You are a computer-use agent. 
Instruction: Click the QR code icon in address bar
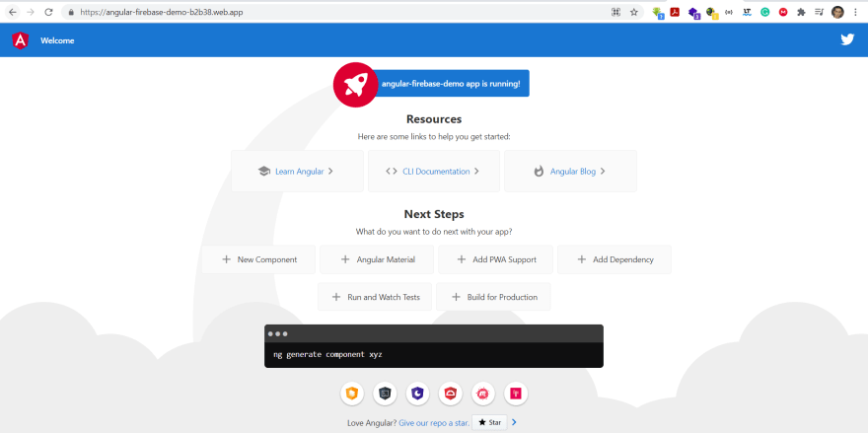click(615, 12)
